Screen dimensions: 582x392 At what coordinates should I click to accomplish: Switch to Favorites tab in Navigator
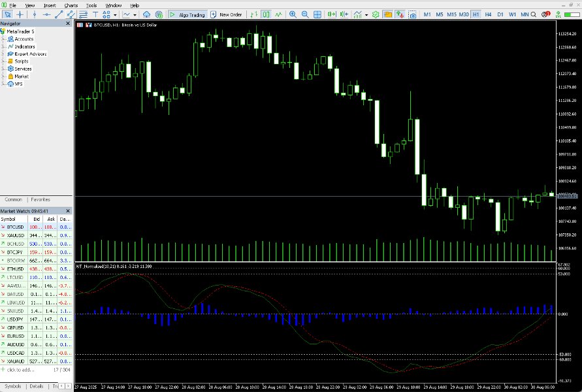[40, 199]
